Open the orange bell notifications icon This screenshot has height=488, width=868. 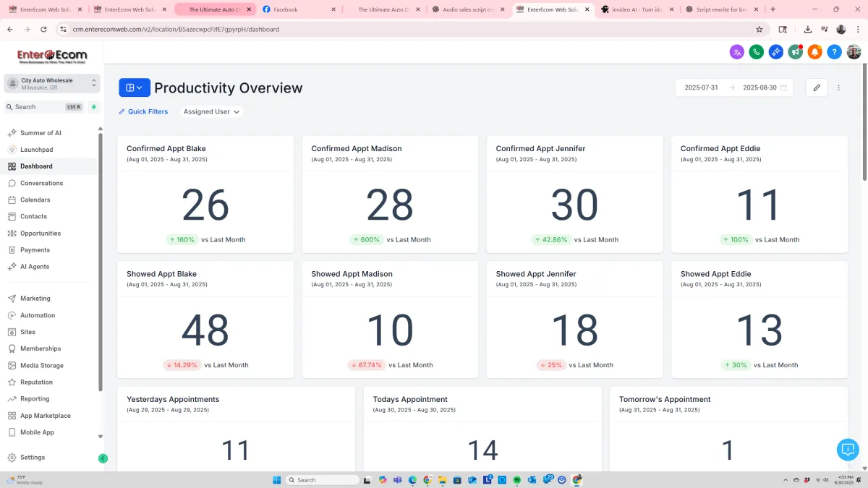(815, 52)
